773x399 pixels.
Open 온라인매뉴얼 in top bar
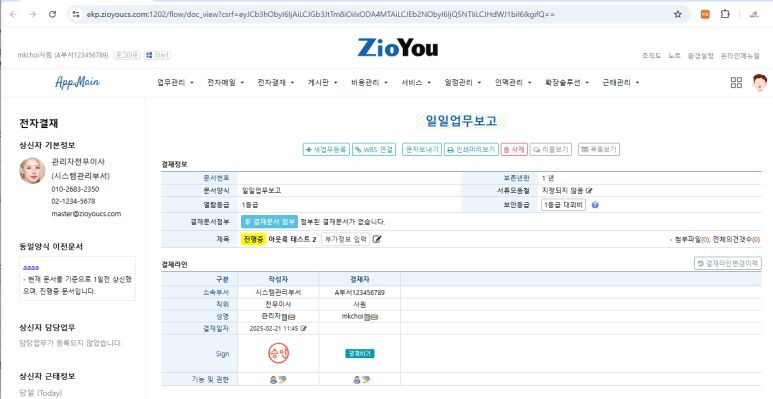(x=740, y=56)
